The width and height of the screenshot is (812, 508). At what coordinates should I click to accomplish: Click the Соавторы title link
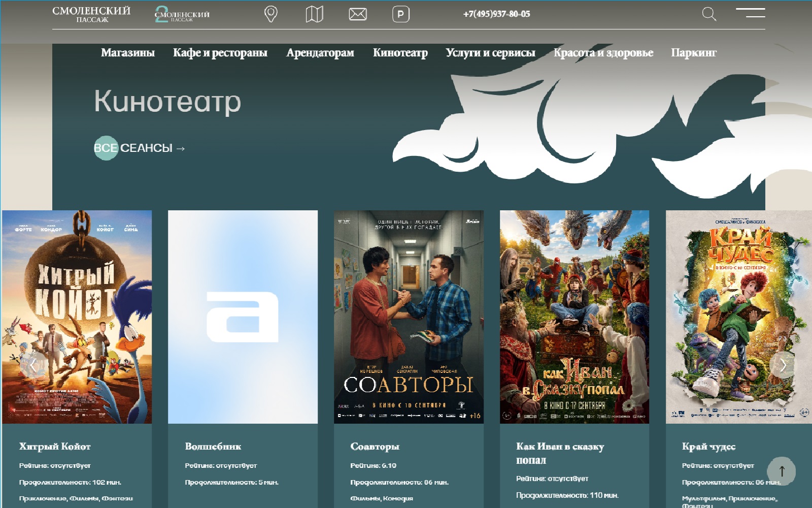click(375, 447)
